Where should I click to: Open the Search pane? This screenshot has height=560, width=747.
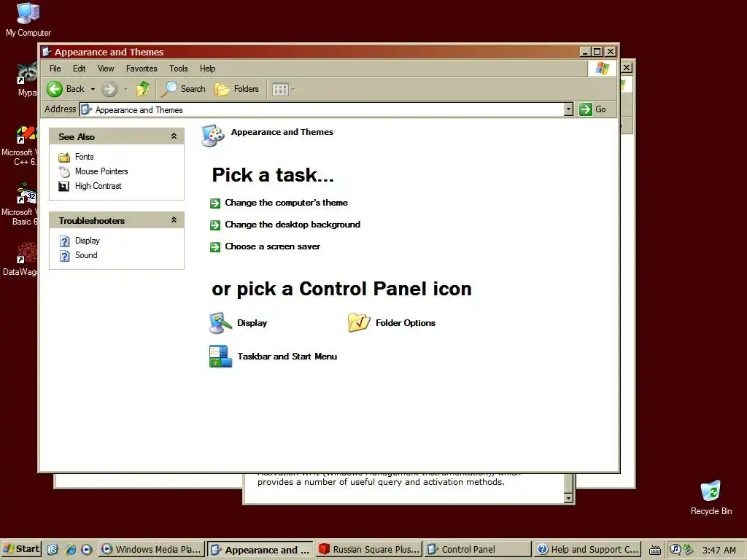(183, 89)
